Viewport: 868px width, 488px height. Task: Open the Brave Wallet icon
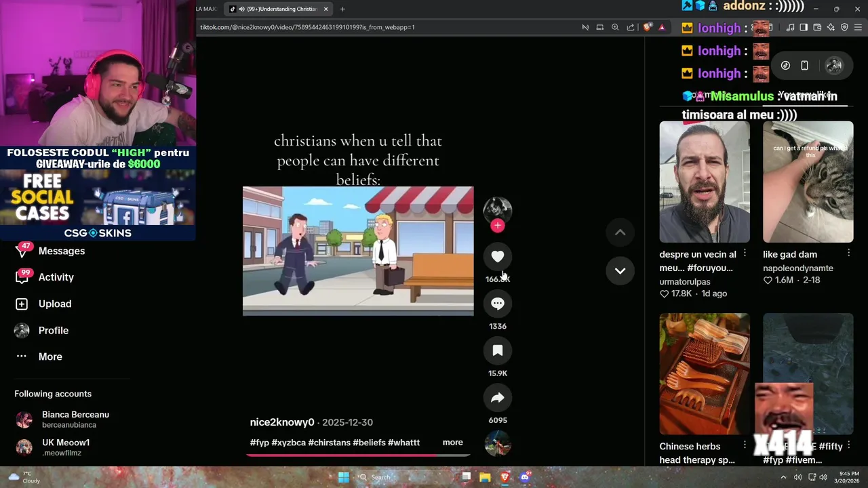(817, 27)
